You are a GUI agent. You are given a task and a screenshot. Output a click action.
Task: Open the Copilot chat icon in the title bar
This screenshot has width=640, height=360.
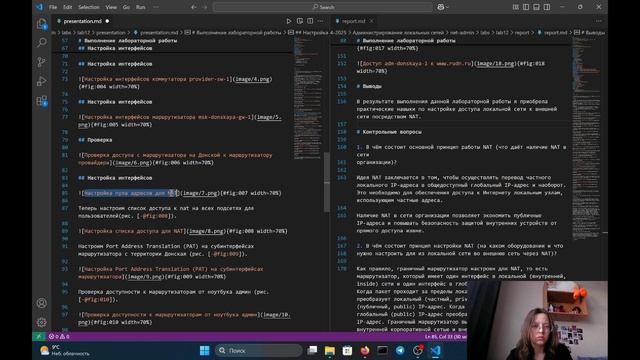click(440, 7)
